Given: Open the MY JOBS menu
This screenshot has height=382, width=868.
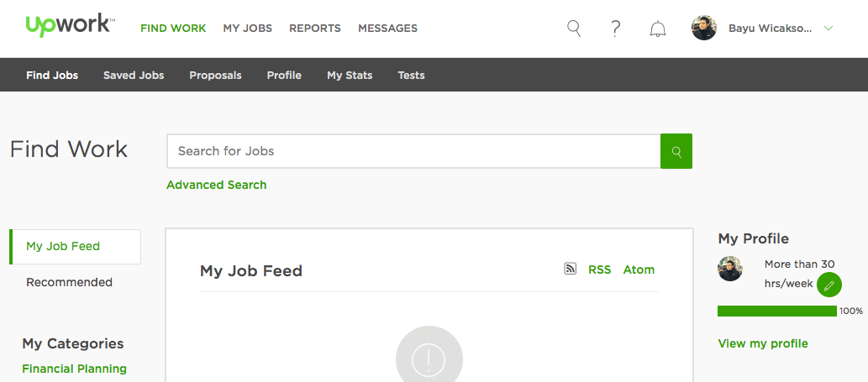Looking at the screenshot, I should pos(247,28).
